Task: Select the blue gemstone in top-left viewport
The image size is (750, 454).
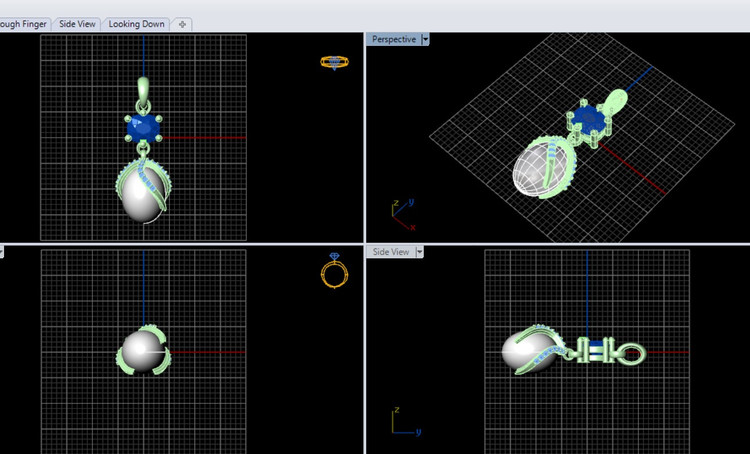Action: coord(144,127)
